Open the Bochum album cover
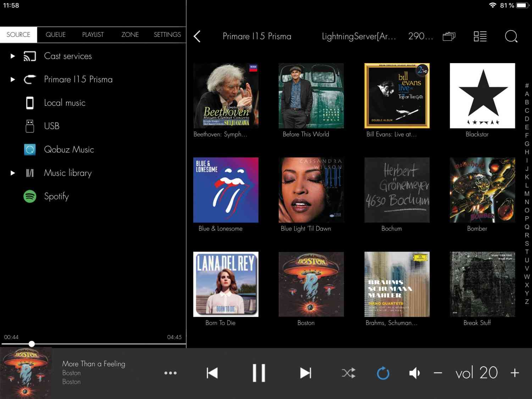This screenshot has height=399, width=532. click(397, 190)
